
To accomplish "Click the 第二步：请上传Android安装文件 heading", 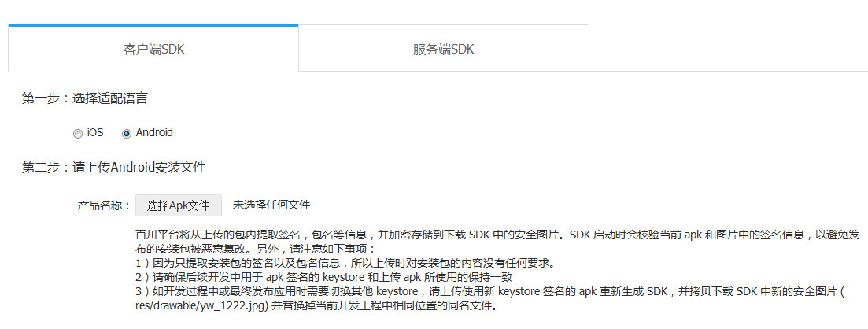I will (x=113, y=167).
